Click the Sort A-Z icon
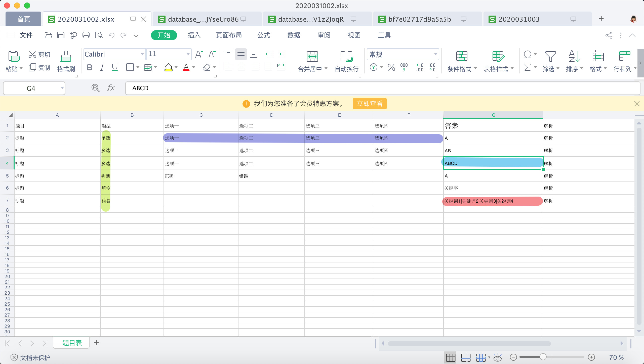Viewport: 644px width, 364px height. click(x=574, y=57)
